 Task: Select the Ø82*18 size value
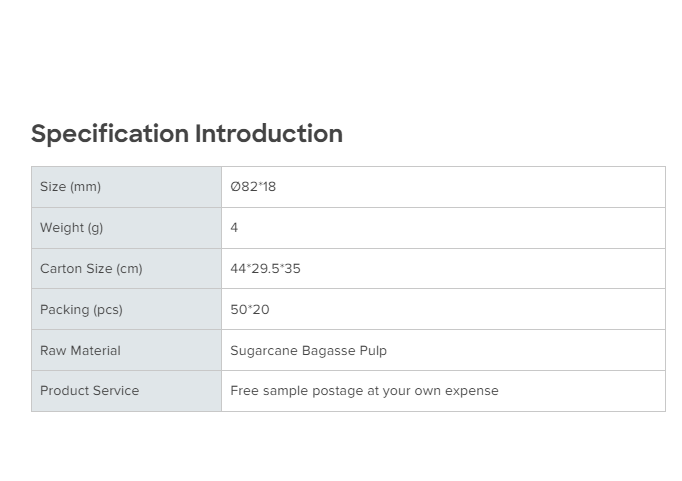(253, 187)
